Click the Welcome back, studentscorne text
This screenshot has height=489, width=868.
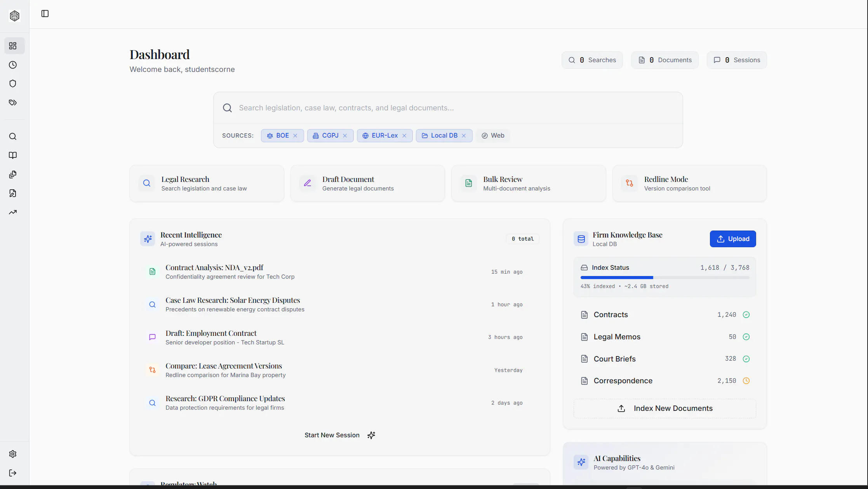pos(182,70)
